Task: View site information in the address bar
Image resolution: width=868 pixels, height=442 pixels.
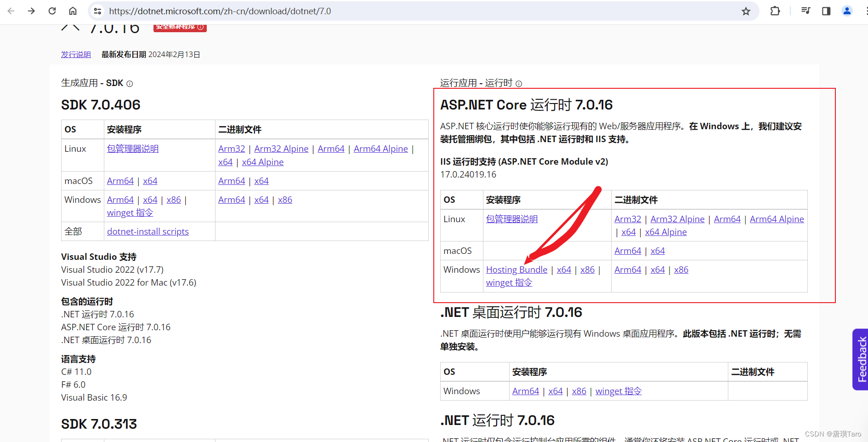Action: point(97,11)
